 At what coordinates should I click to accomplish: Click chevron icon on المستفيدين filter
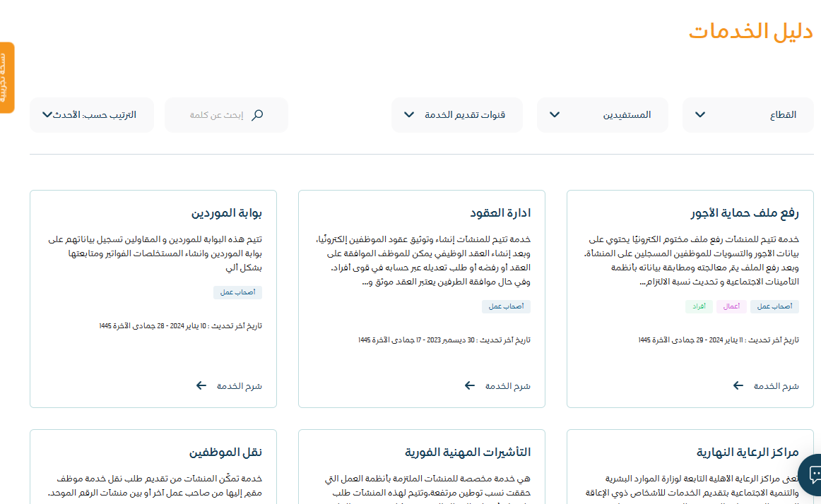[555, 115]
